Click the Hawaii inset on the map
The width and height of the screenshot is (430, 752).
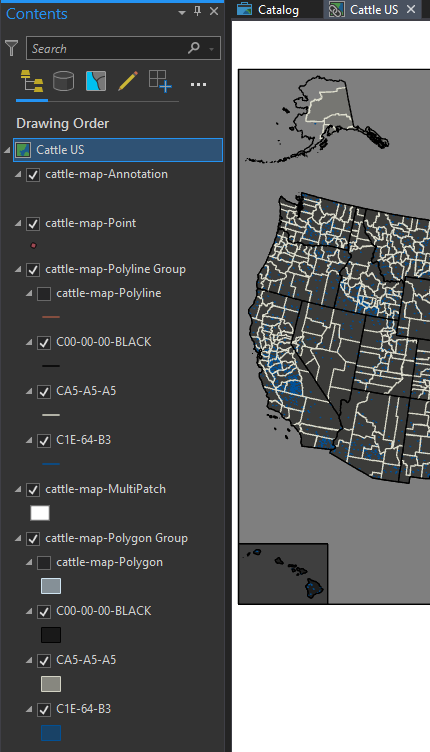[x=283, y=574]
